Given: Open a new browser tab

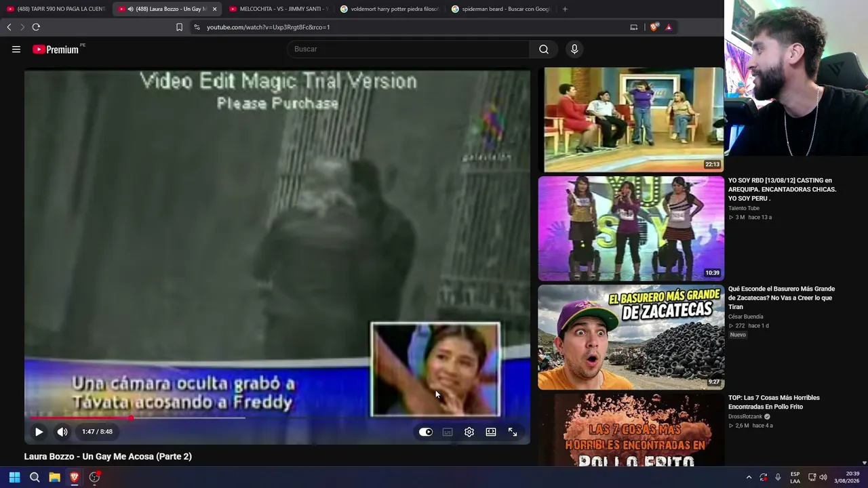Looking at the screenshot, I should click(565, 9).
